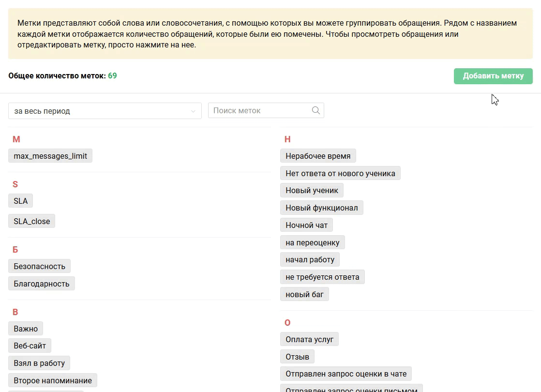Screen dimensions: 541x392
Task: Focus the 'Поиск меток' search field
Action: click(x=266, y=110)
